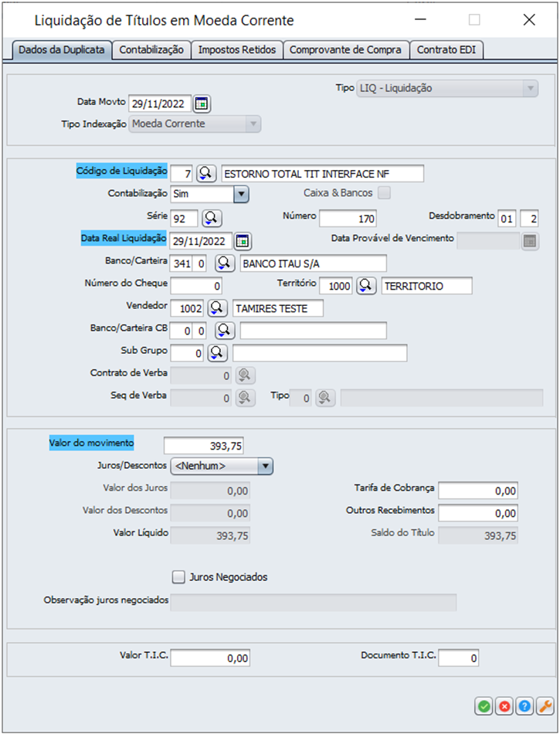
Task: Open Vendedor lookup search icon
Action: click(217, 308)
